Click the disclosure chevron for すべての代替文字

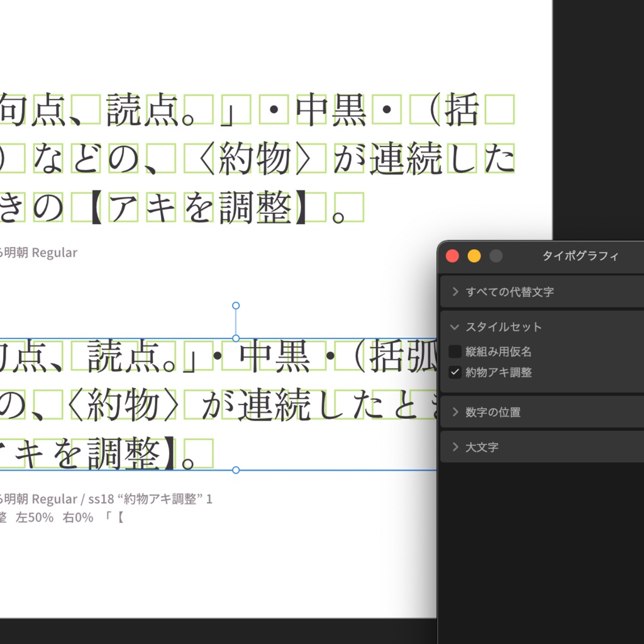[455, 291]
